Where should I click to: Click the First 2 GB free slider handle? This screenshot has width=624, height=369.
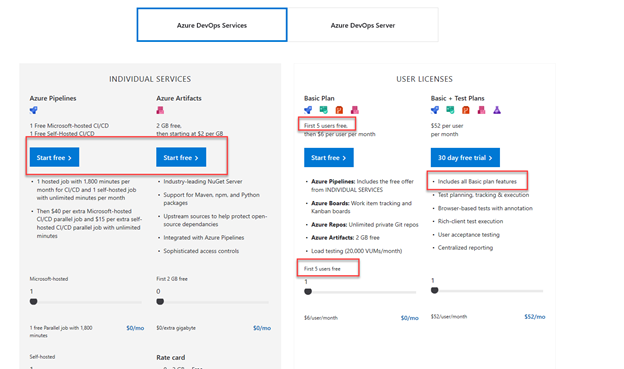tap(160, 302)
